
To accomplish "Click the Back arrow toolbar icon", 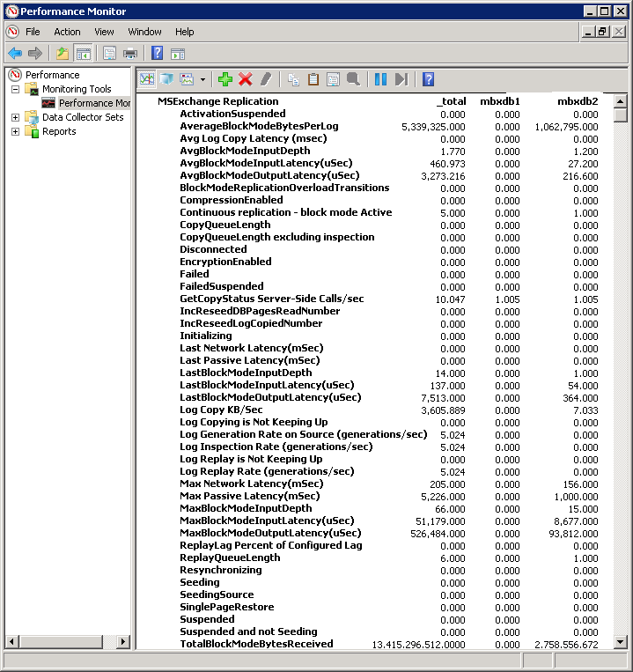I will [15, 54].
